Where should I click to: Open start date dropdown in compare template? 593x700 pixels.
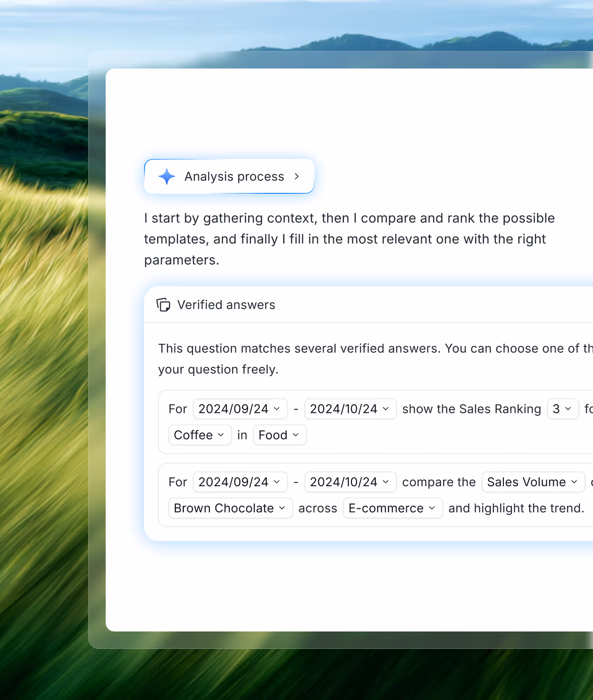240,482
